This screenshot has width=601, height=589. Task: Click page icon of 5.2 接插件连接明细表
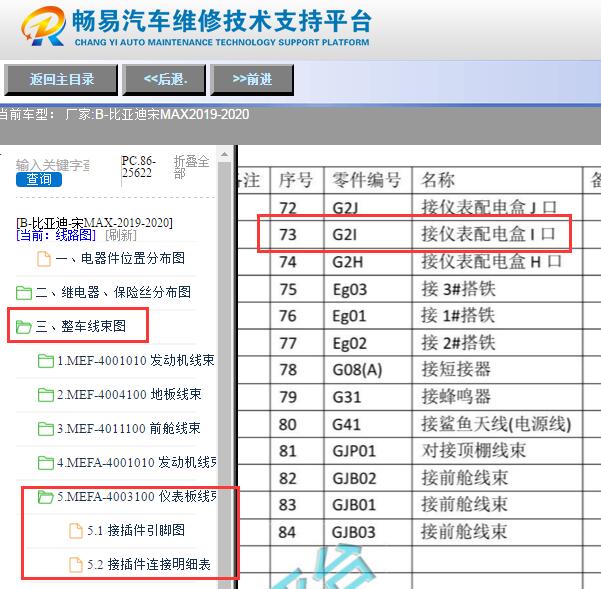[x=76, y=565]
